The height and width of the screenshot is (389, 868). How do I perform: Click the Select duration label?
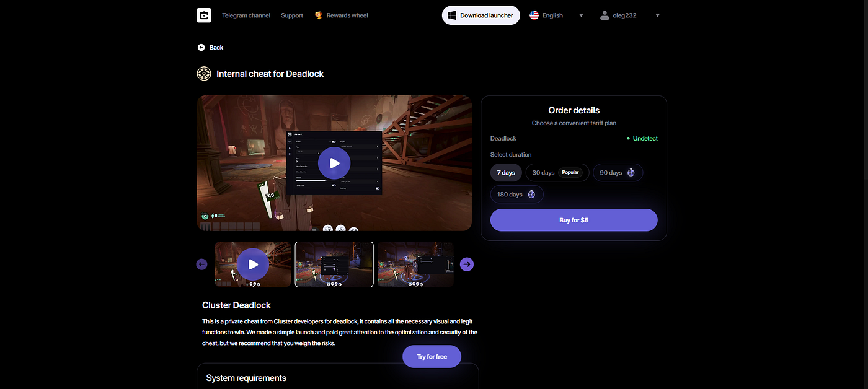coord(511,155)
